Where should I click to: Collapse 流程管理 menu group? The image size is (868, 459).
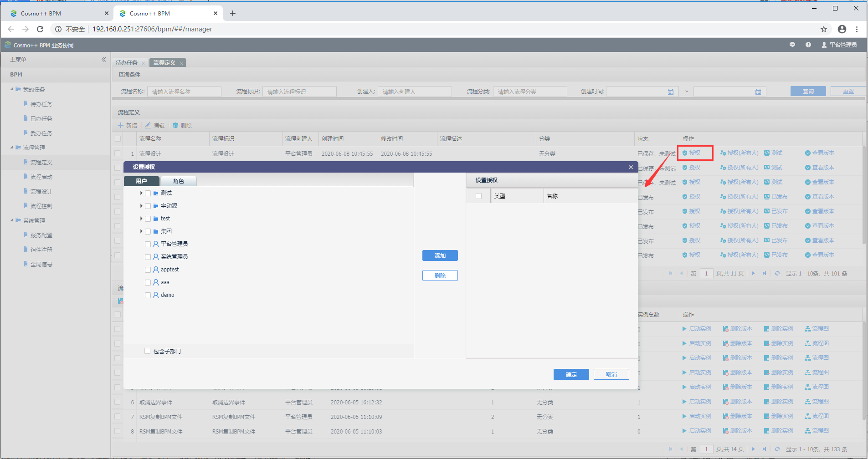point(11,148)
